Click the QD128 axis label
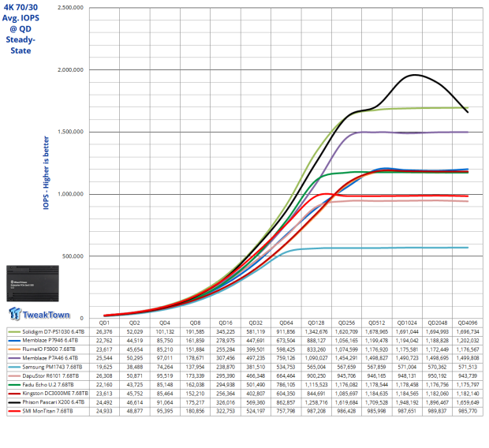489x448 pixels. [316, 323]
